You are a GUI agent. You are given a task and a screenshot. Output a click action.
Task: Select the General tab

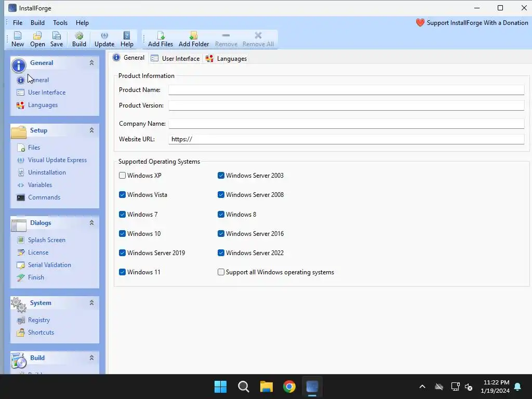129,58
